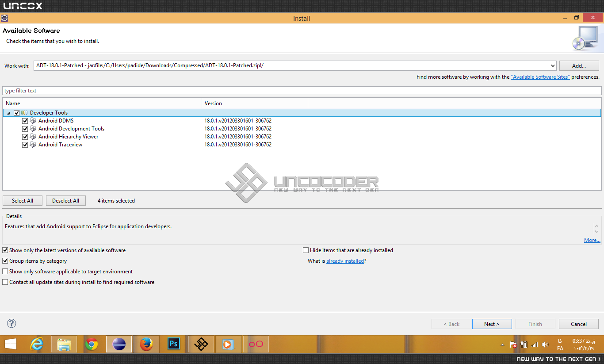Open Action Center flag in system tray

[x=513, y=345]
